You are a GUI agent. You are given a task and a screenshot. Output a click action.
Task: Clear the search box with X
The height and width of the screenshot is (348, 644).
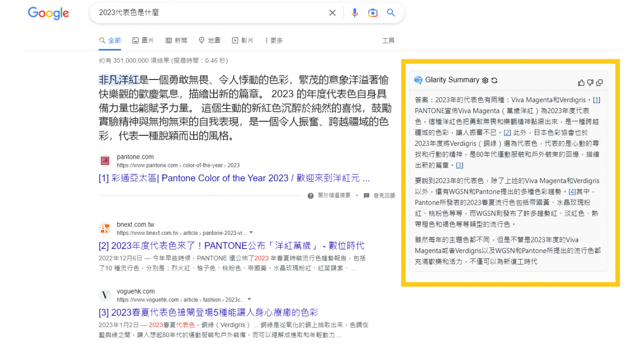pyautogui.click(x=332, y=13)
